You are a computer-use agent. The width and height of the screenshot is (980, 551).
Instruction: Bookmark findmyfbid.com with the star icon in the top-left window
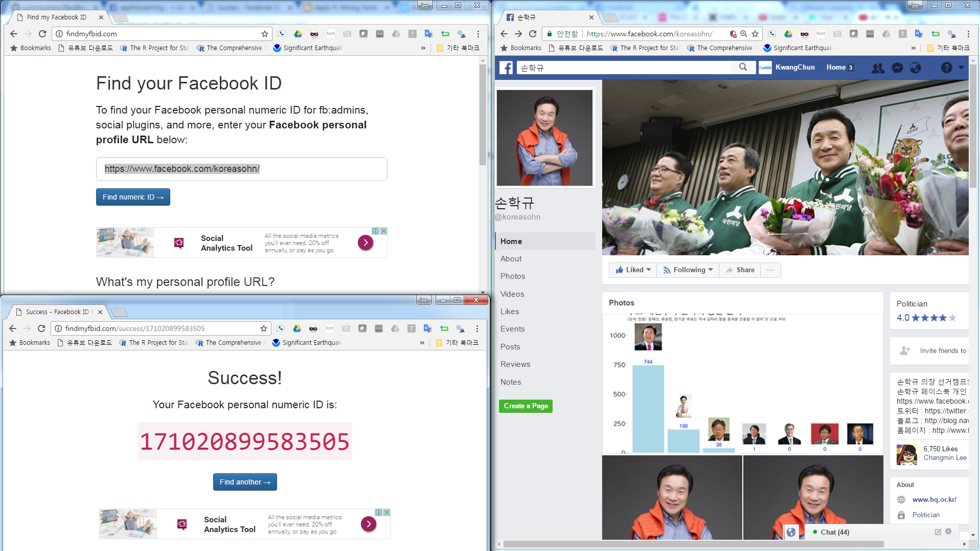point(264,34)
